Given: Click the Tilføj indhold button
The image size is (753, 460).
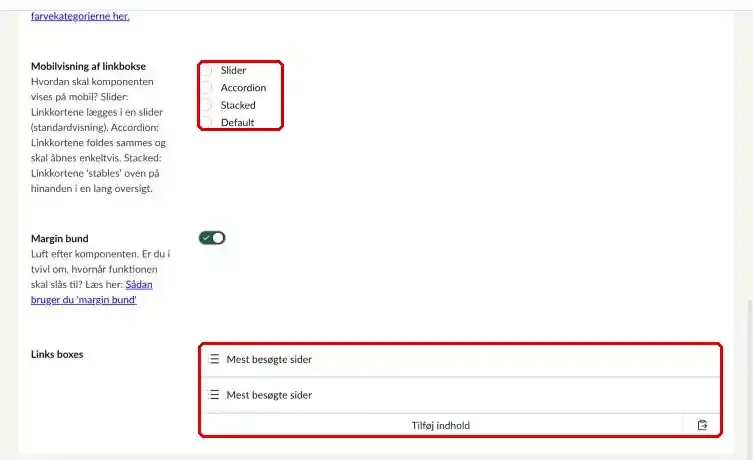Looking at the screenshot, I should point(441,425).
